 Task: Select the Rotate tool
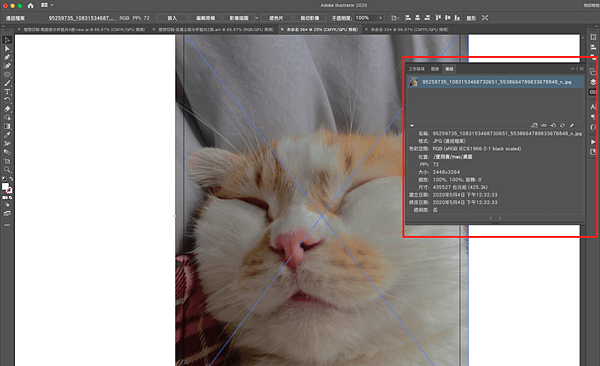point(7,100)
